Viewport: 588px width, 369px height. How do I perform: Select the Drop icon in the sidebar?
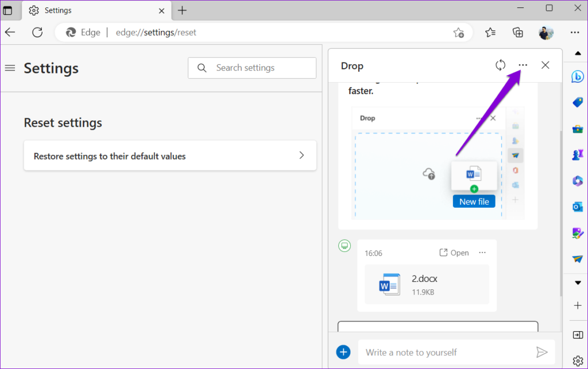tap(577, 259)
